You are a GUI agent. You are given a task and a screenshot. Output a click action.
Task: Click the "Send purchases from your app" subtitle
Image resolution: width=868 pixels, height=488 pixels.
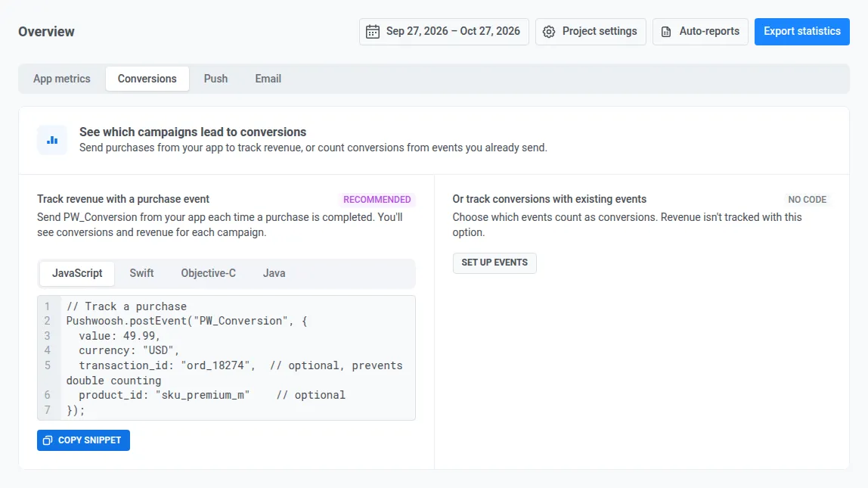point(313,148)
